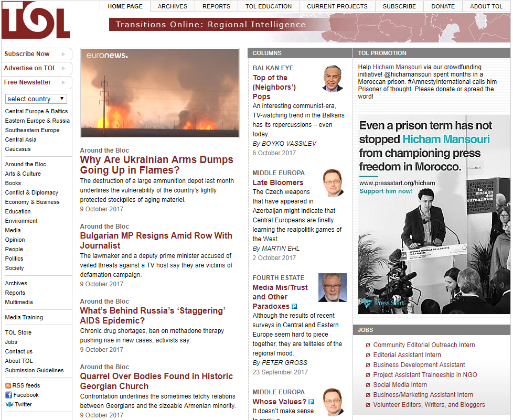Click Hicham Mansouri name link in promotion
This screenshot has height=420, width=513.
click(397, 67)
